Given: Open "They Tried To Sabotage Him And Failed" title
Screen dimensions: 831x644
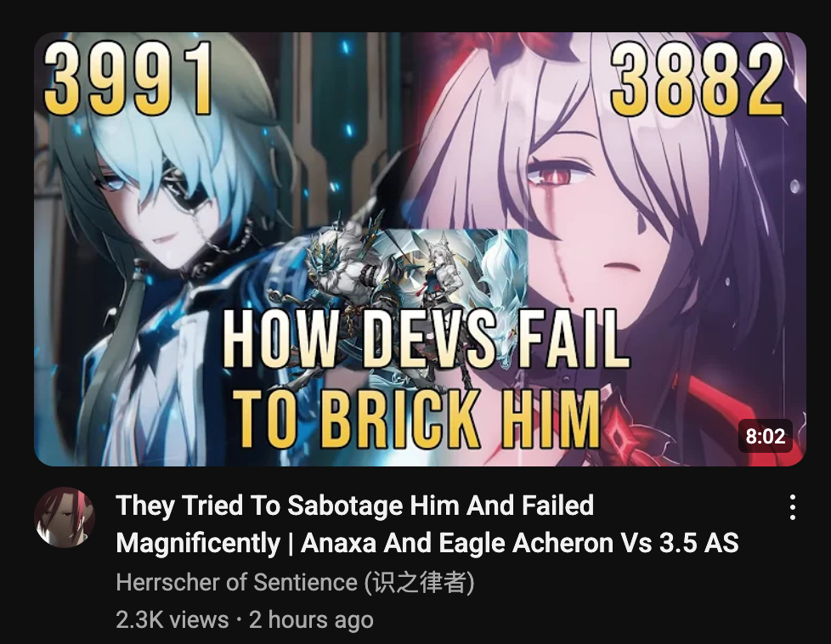Looking at the screenshot, I should pyautogui.click(x=354, y=506).
